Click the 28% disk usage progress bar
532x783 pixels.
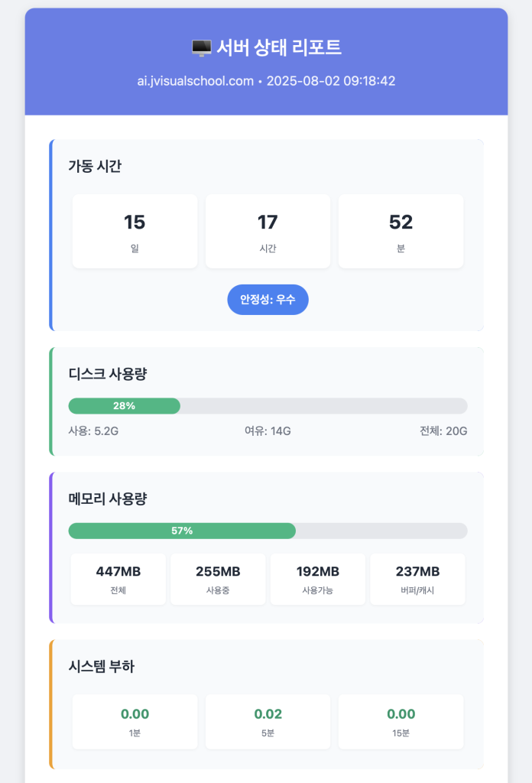[268, 406]
